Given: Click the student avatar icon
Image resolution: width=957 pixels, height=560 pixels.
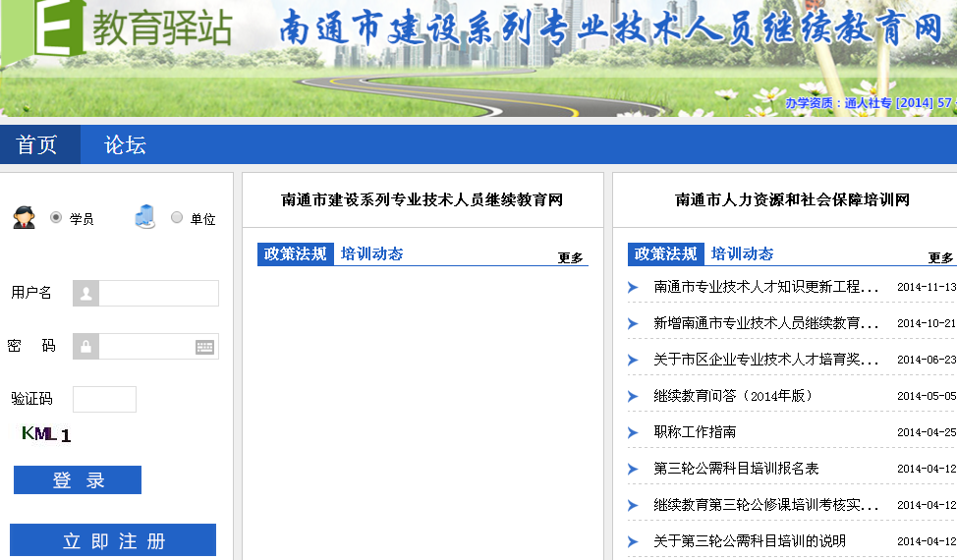Looking at the screenshot, I should point(25,217).
